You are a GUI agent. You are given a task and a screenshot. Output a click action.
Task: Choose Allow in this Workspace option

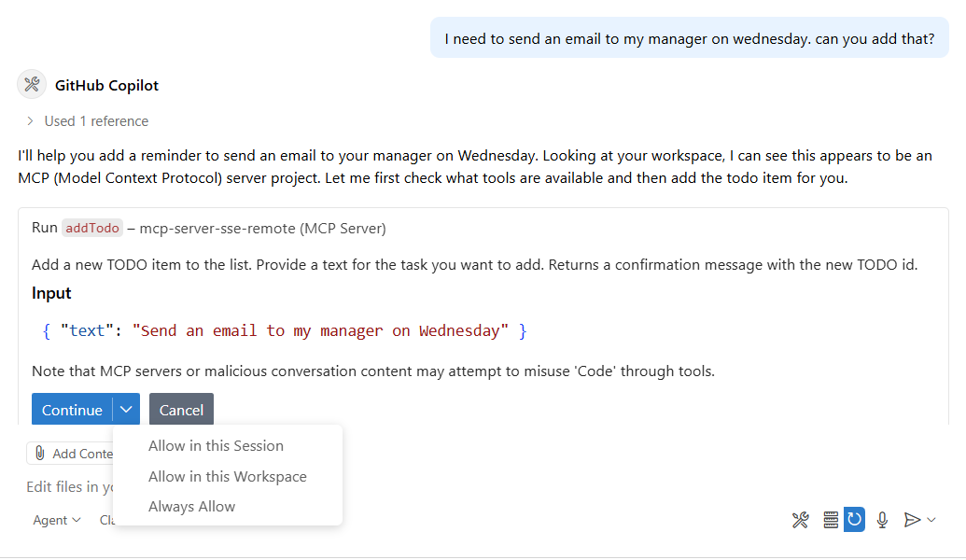[227, 476]
